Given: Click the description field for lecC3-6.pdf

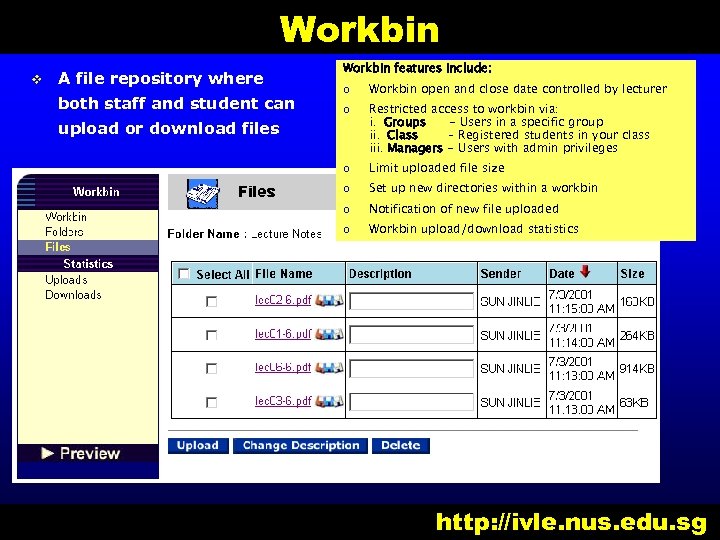Looking at the screenshot, I should coord(411,402).
